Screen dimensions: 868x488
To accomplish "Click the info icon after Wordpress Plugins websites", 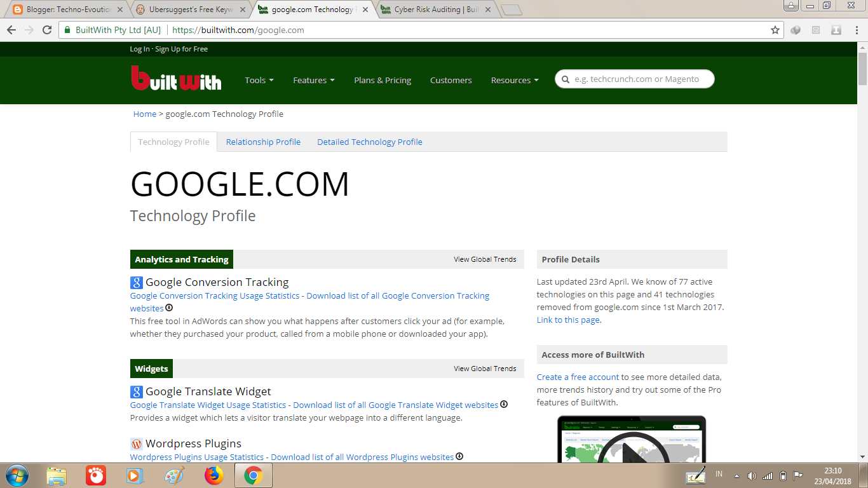I will [x=459, y=456].
